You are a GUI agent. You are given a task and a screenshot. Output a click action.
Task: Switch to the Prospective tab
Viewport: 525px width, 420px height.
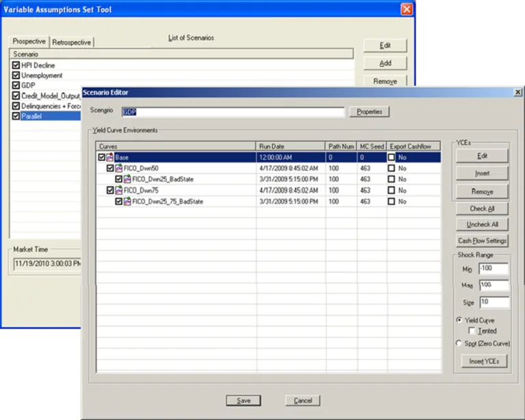pyautogui.click(x=29, y=42)
